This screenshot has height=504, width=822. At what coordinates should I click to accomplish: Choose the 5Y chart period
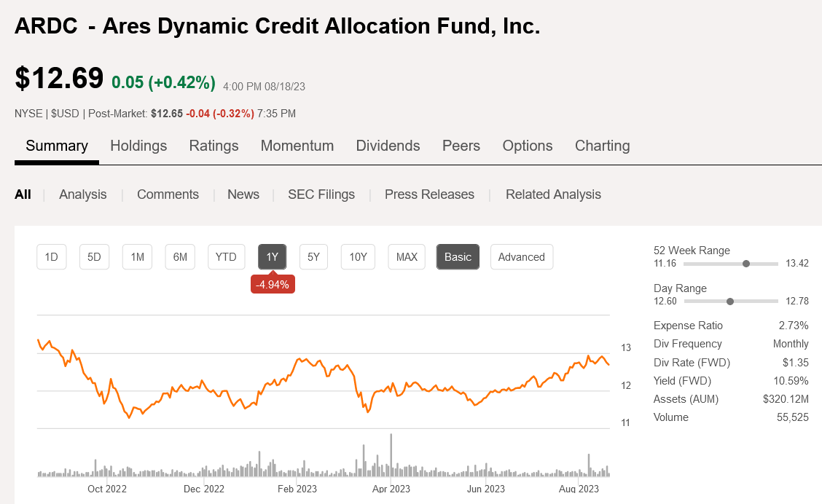(x=314, y=256)
